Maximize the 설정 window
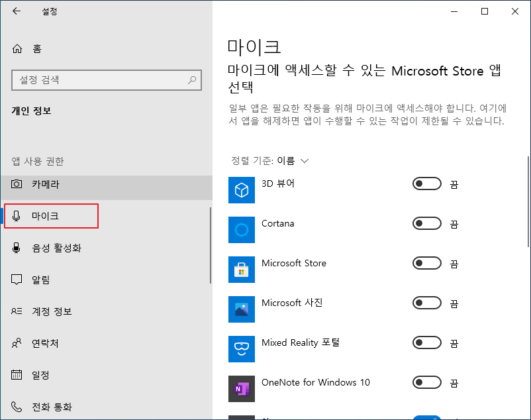Screen dimensions: 531x420 485,11
